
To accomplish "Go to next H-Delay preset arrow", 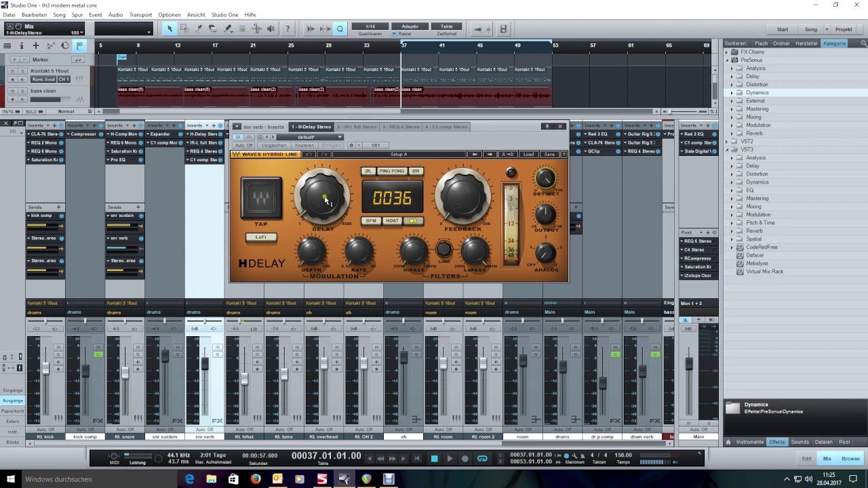I will tap(490, 155).
